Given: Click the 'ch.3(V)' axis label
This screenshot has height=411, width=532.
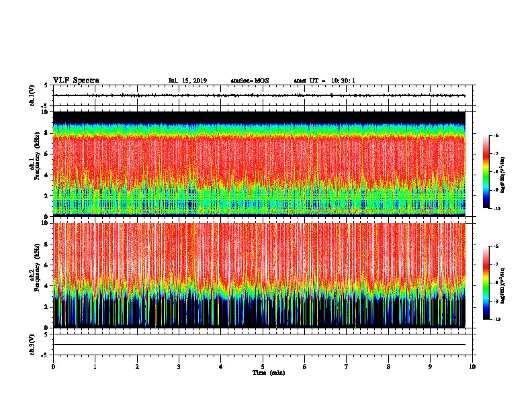Looking at the screenshot, I should pyautogui.click(x=32, y=345).
